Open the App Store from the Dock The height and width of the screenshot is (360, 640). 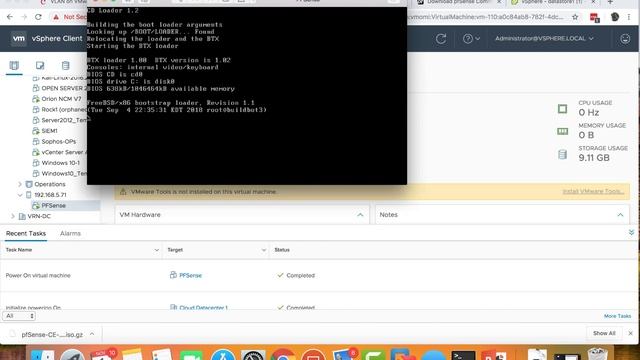click(x=222, y=355)
